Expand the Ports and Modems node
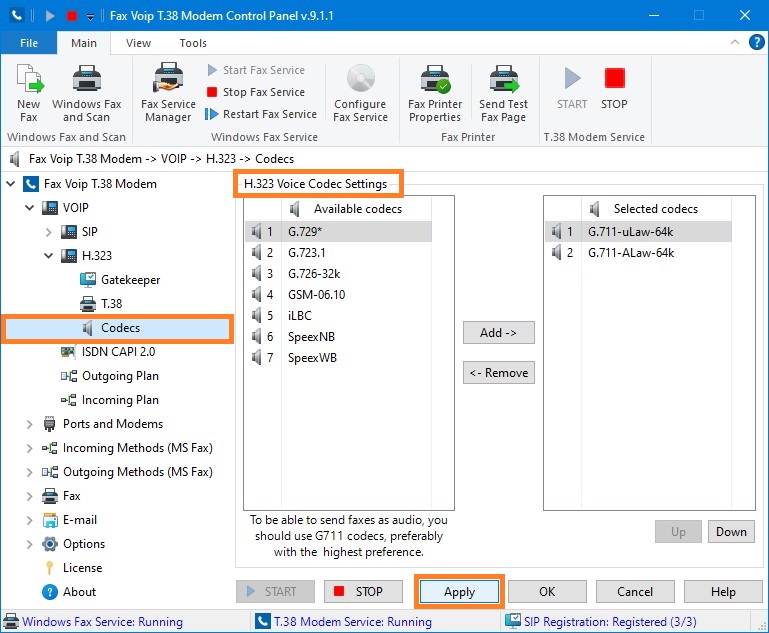The height and width of the screenshot is (633, 769). [30, 424]
